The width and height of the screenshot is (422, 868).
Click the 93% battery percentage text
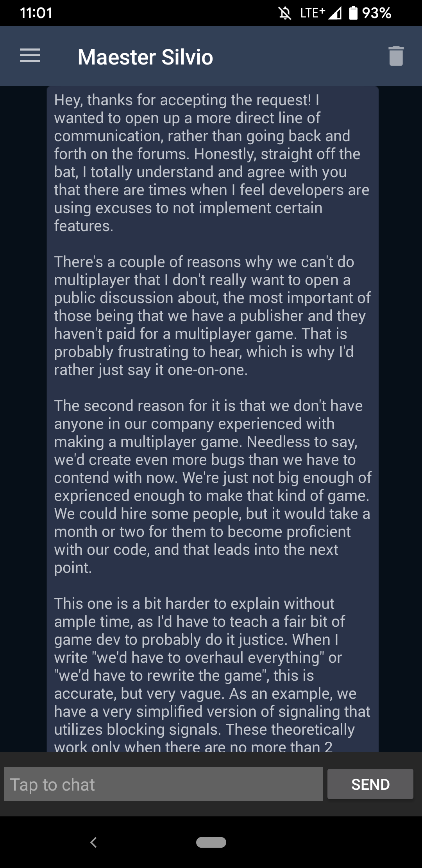(x=376, y=13)
